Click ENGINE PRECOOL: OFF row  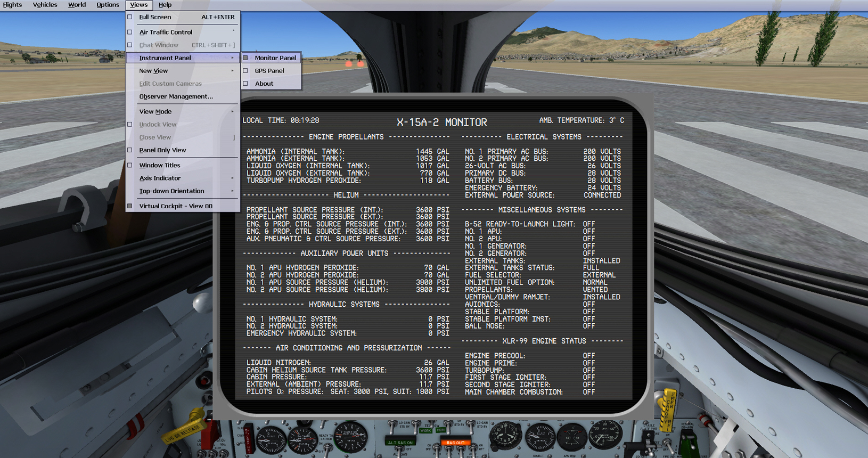coord(530,356)
